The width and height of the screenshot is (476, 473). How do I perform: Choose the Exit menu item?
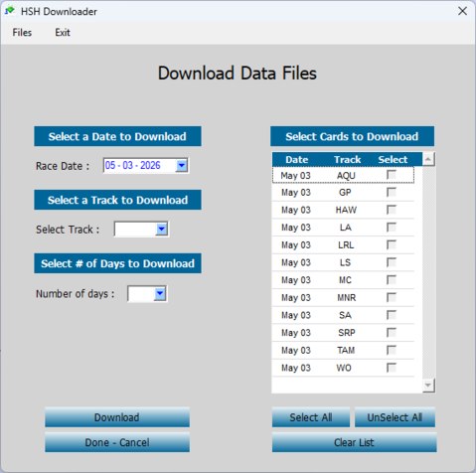click(63, 33)
